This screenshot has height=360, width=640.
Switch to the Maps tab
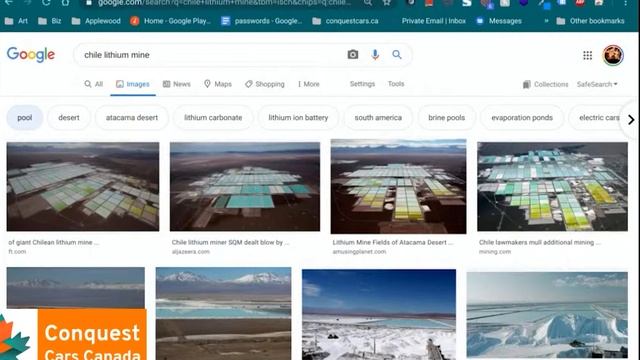click(x=218, y=84)
